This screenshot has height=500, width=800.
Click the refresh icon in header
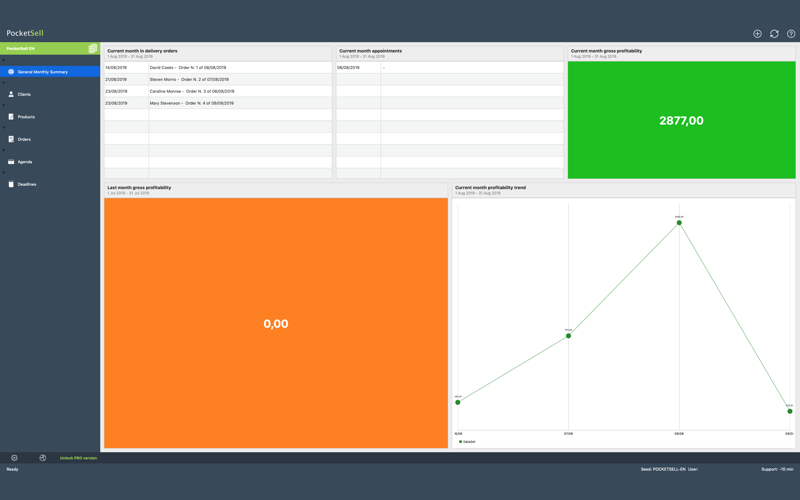pos(774,34)
